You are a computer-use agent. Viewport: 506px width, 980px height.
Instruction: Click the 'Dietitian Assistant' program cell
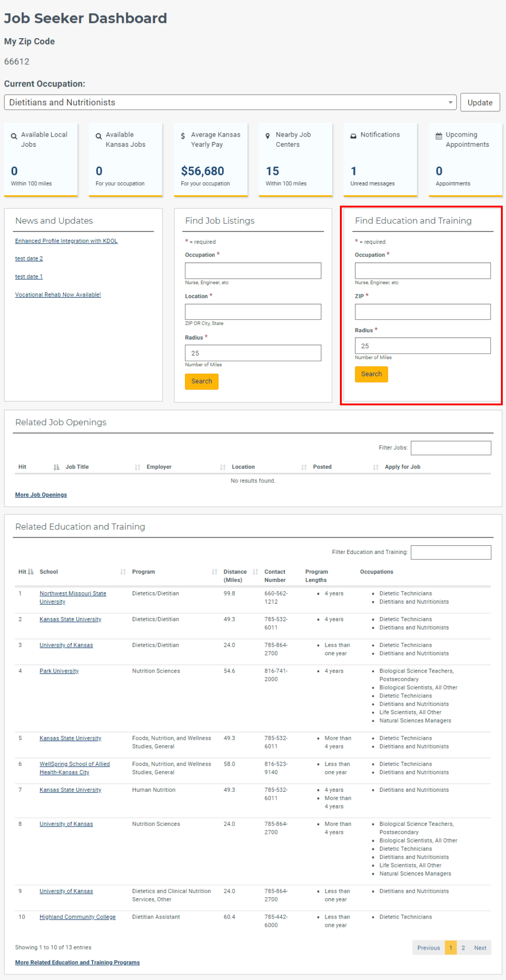click(x=156, y=917)
